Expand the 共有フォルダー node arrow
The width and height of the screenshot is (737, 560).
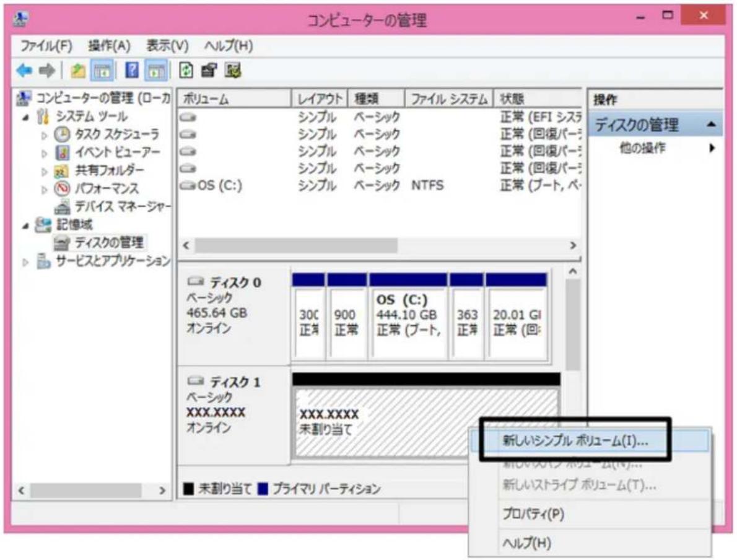click(44, 171)
